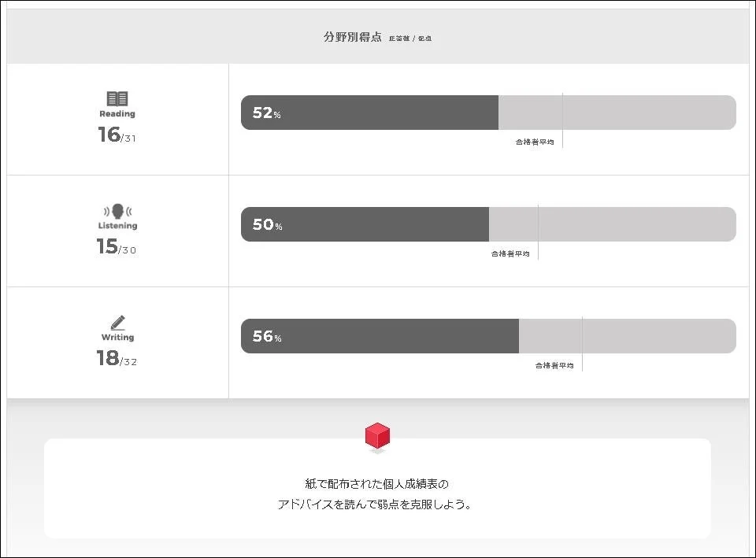Open the Reading section via its open-book symbol
The height and width of the screenshot is (558, 756).
(x=117, y=98)
